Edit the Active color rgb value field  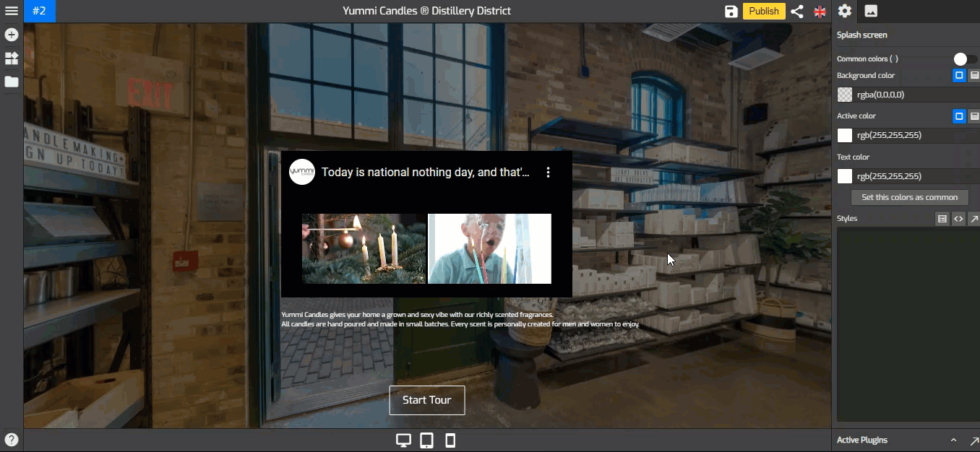(917, 135)
